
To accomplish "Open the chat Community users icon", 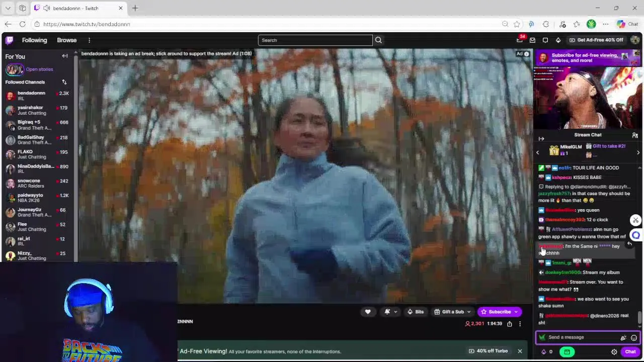I will [635, 135].
